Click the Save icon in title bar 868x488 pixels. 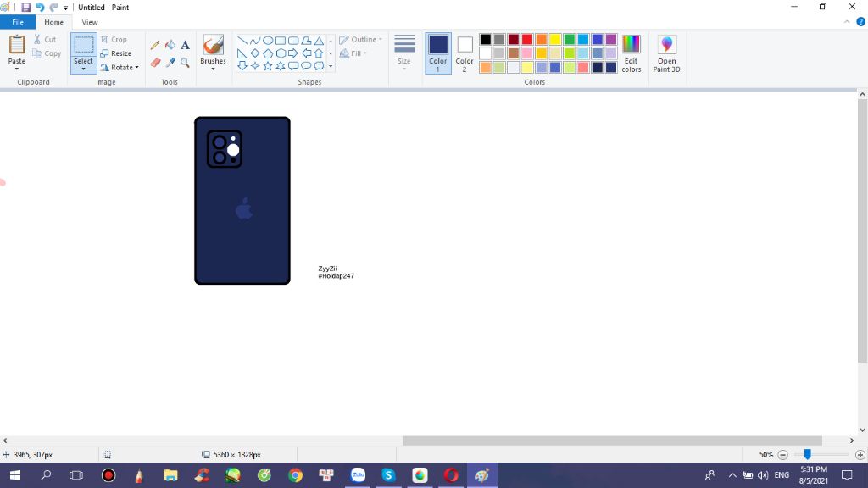tap(25, 8)
